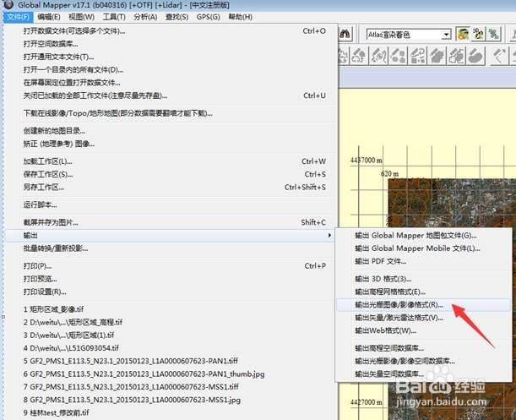
Task: Choose 打开空间数据库...
Action: click(x=171, y=44)
